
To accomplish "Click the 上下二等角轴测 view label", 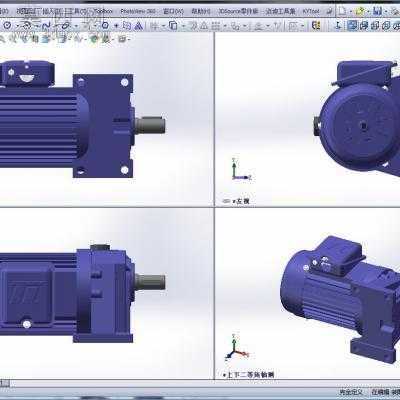I will coord(250,375).
